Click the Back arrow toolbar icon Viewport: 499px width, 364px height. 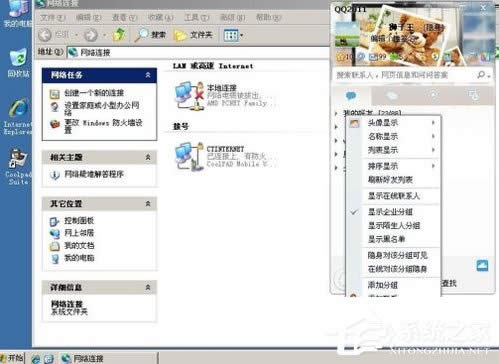[45, 34]
